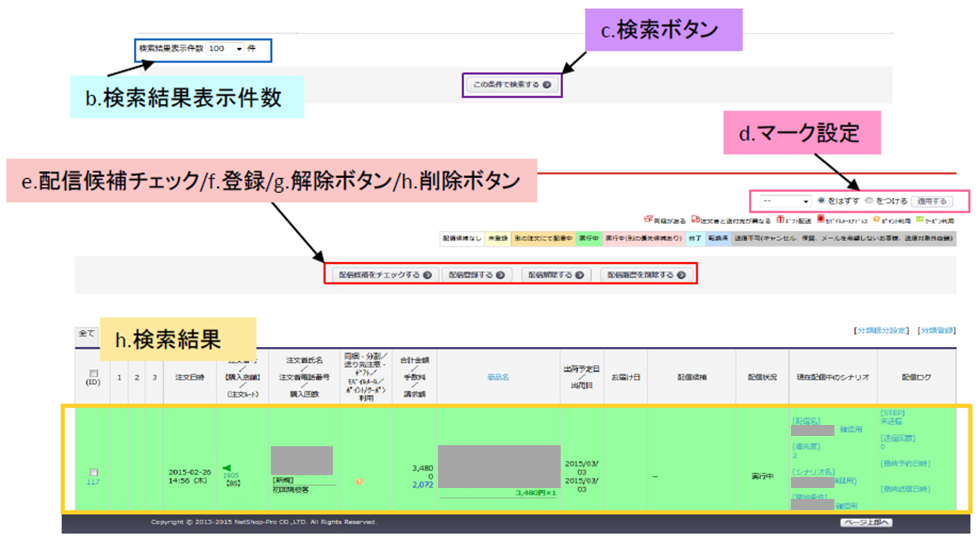Image resolution: width=980 pixels, height=540 pixels.
Task: Click the orange point-usage icon in the order row
Action: click(x=359, y=482)
